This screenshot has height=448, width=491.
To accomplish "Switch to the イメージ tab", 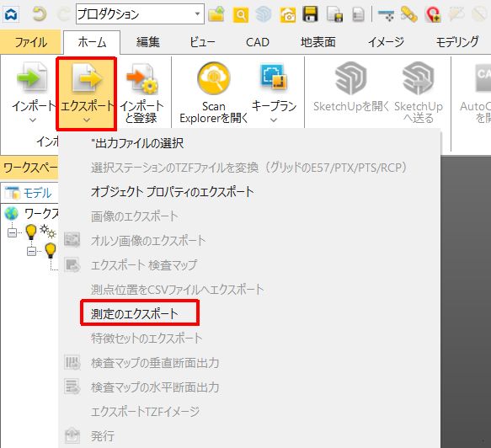I will (386, 42).
